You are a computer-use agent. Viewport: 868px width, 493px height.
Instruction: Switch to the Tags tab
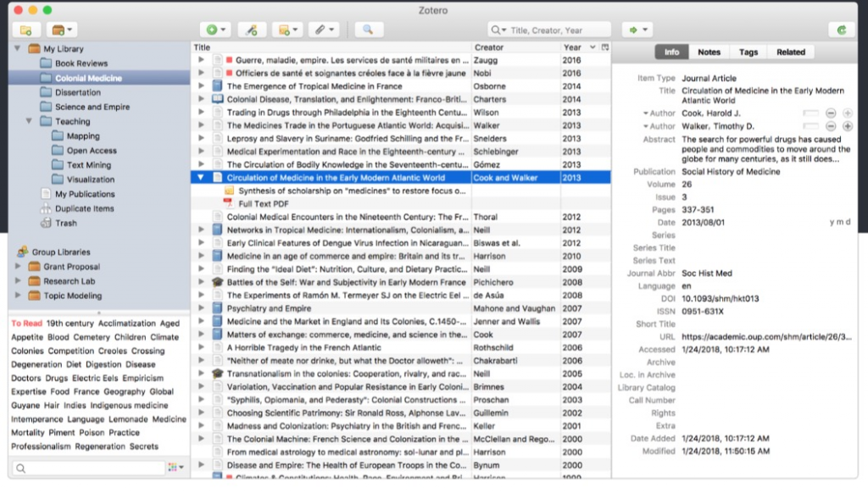pos(748,52)
